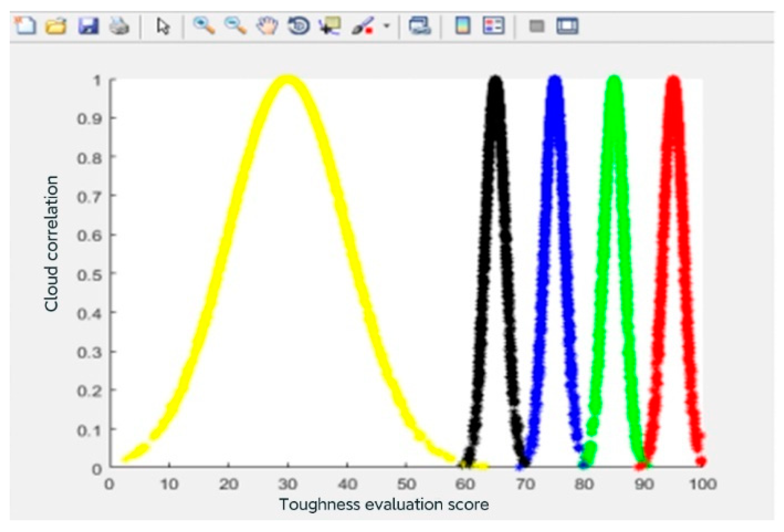Activate the Zoom In magnifier
784x532 pixels.
pyautogui.click(x=204, y=26)
